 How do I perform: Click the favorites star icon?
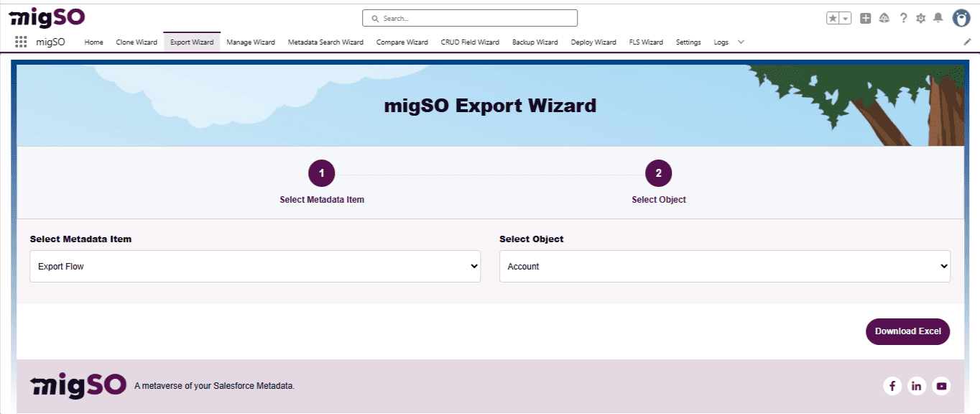tap(833, 19)
